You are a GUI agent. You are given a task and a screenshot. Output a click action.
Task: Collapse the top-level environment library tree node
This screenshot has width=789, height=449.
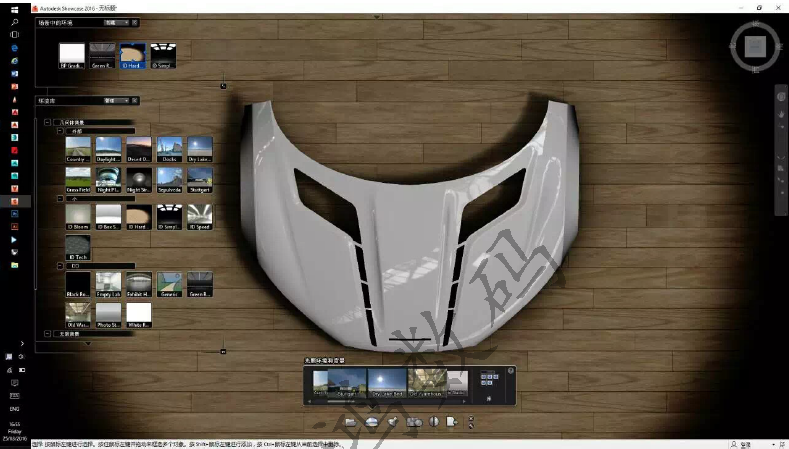(47, 122)
